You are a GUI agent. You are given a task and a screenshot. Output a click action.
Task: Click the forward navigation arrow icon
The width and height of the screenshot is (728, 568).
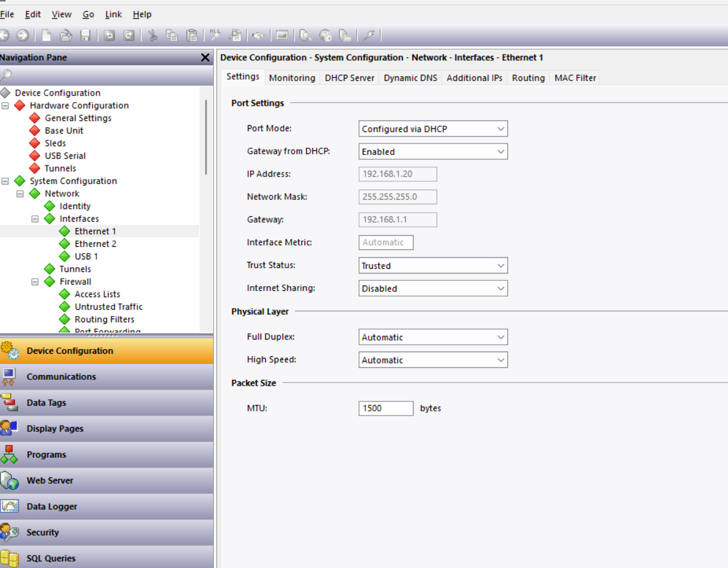click(x=23, y=36)
